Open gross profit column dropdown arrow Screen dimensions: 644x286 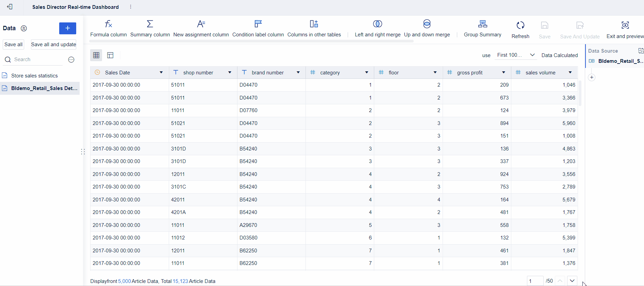(503, 73)
